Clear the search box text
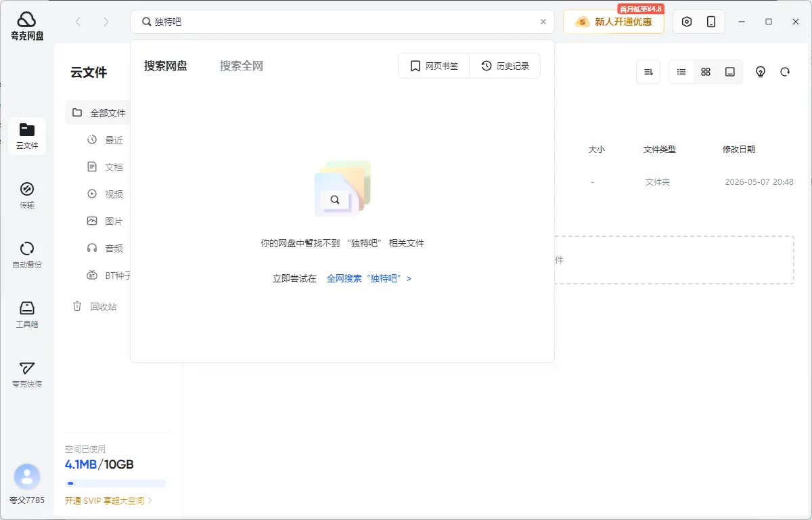This screenshot has height=520, width=812. [543, 22]
